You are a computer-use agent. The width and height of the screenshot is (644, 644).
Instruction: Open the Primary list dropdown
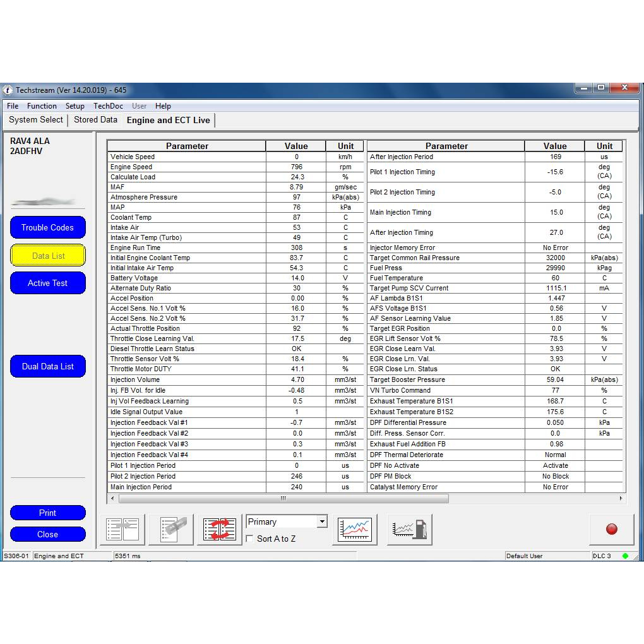[x=322, y=522]
